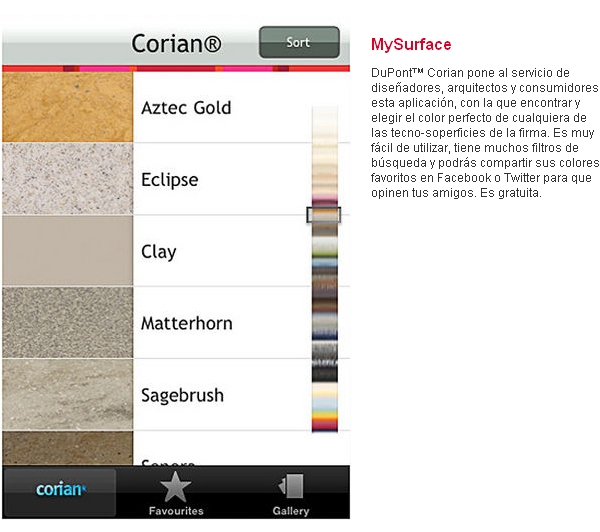Choose the Sagebrush label
Image resolution: width=600 pixels, height=532 pixels.
[182, 395]
